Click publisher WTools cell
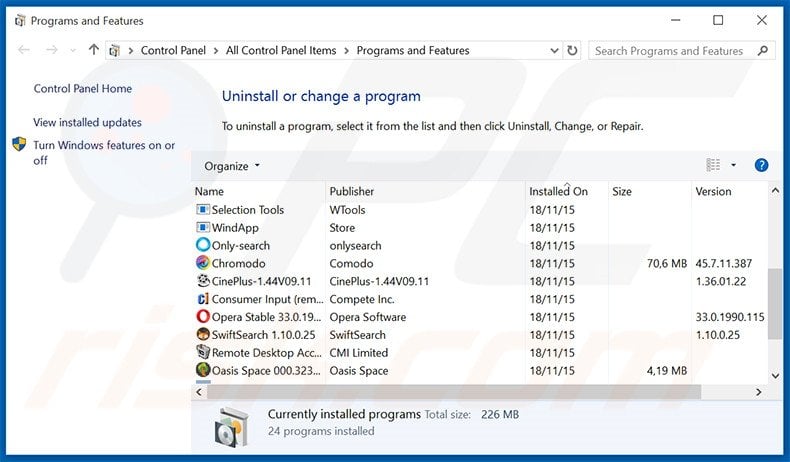The width and height of the screenshot is (790, 462). click(x=347, y=210)
